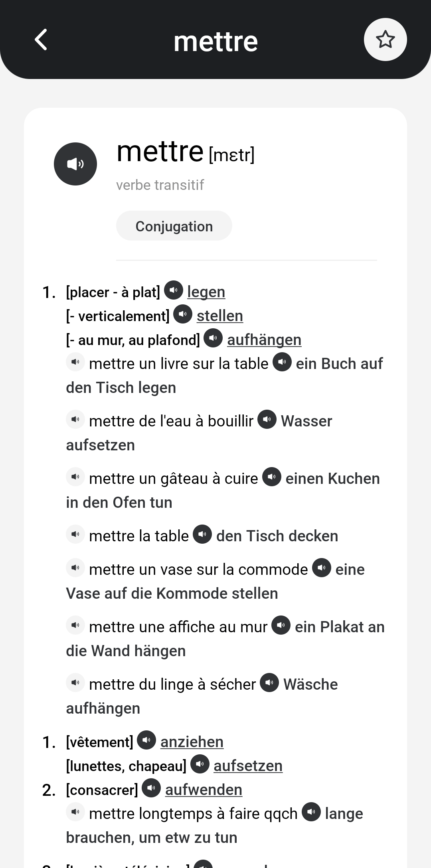The height and width of the screenshot is (868, 431).
Task: Open the Conjugation button
Action: click(174, 226)
